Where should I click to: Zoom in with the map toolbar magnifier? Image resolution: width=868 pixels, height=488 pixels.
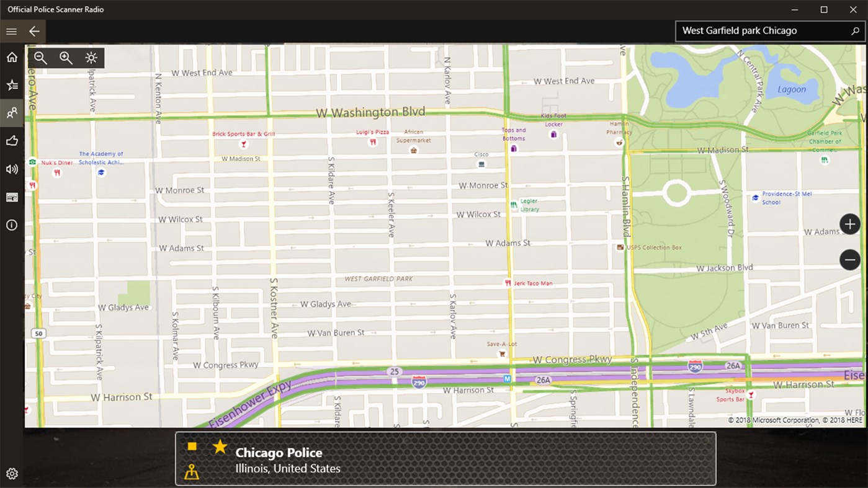click(x=65, y=57)
